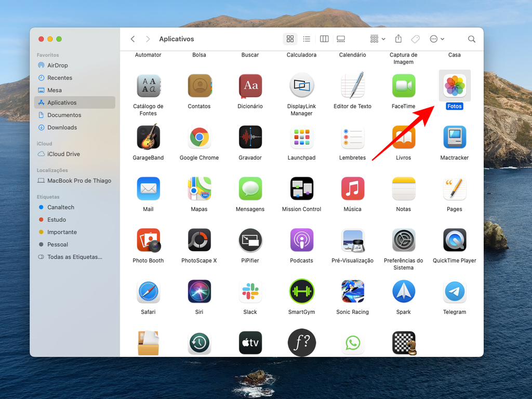
Task: Select MacBook Pro de Thiago location
Action: 75,181
